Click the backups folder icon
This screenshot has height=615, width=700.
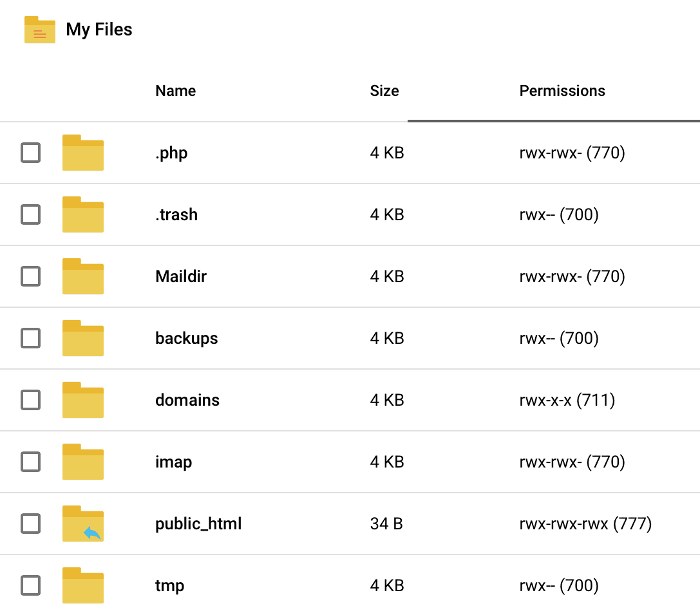click(x=82, y=338)
